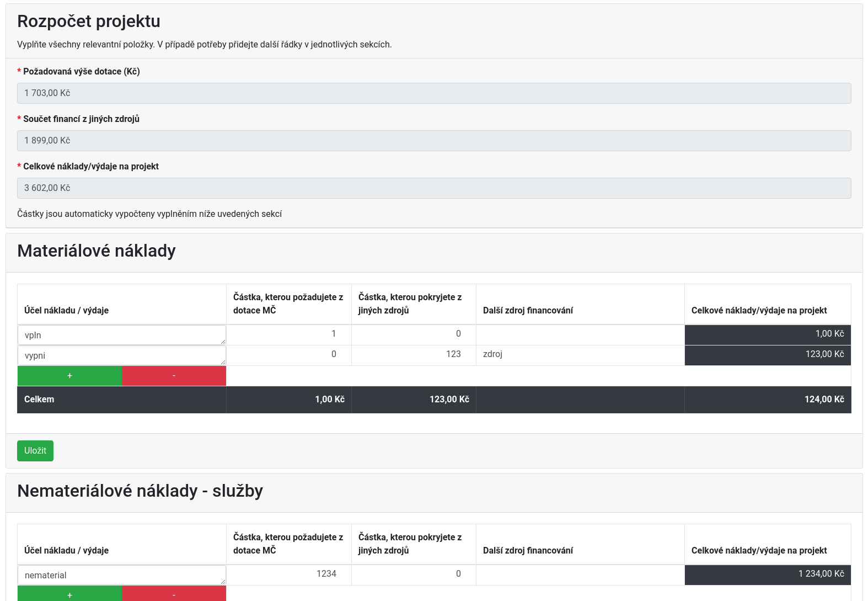Remove a row from Materiálové náklady table

(174, 376)
